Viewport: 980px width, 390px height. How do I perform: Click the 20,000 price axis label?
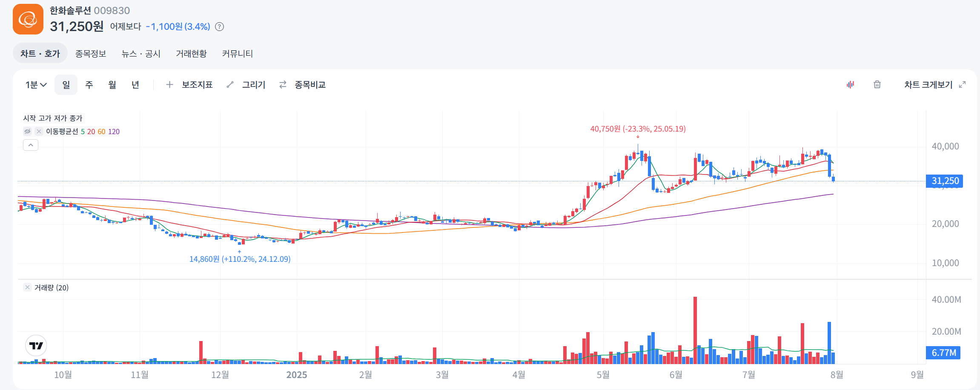(x=945, y=224)
